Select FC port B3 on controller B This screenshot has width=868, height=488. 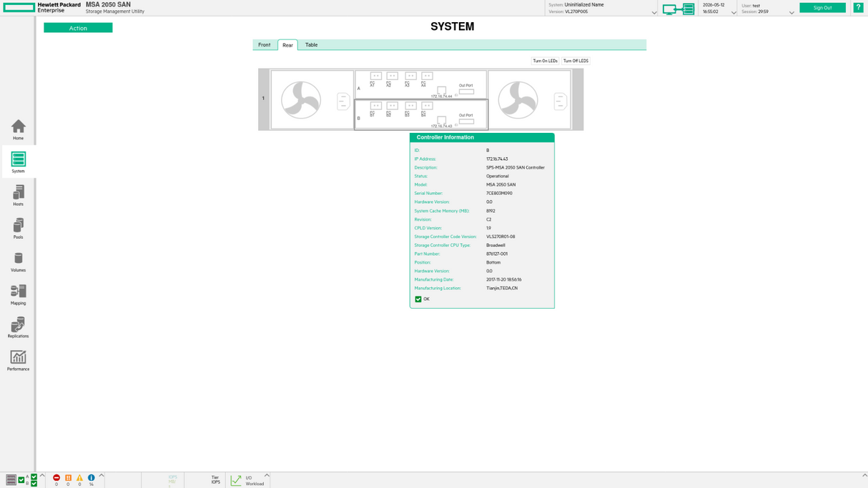[410, 106]
